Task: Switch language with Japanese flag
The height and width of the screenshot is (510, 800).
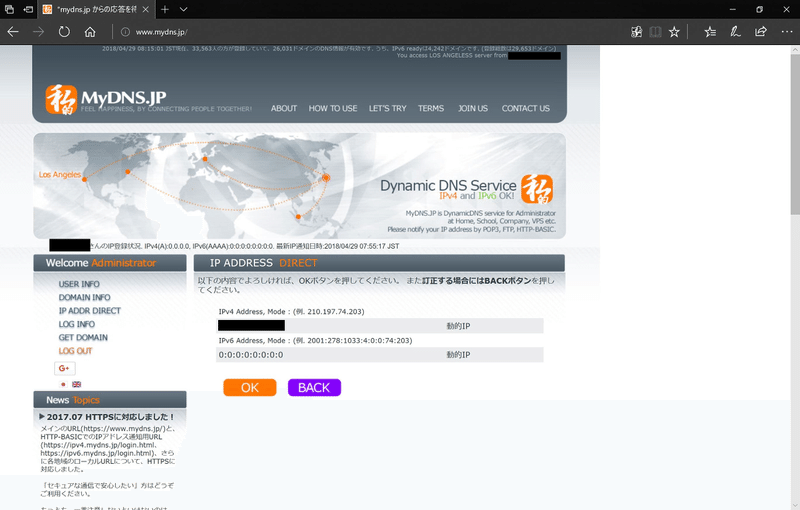Action: tap(63, 384)
